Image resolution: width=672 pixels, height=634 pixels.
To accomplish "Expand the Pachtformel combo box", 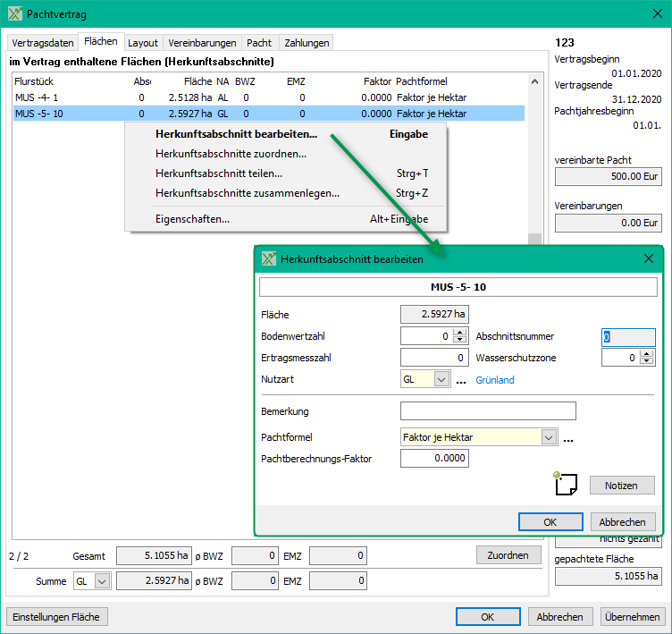I will [548, 437].
